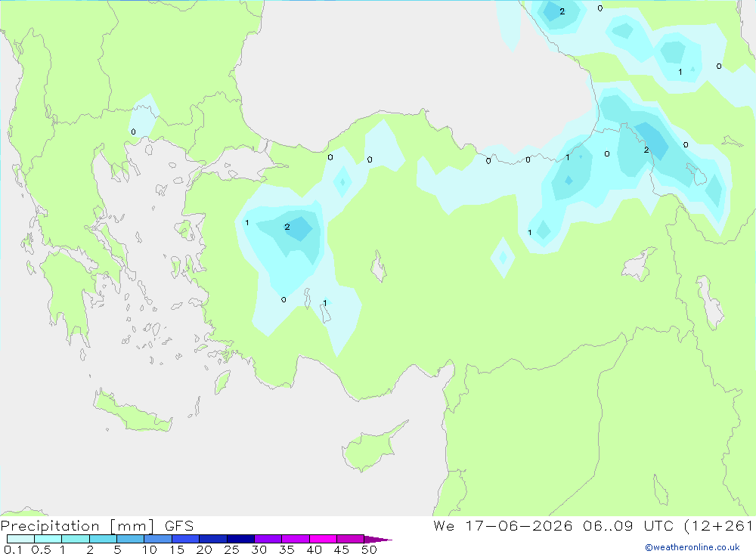The width and height of the screenshot is (756, 554).
Task: Click the '25' legend scale value
Action: pyautogui.click(x=231, y=549)
